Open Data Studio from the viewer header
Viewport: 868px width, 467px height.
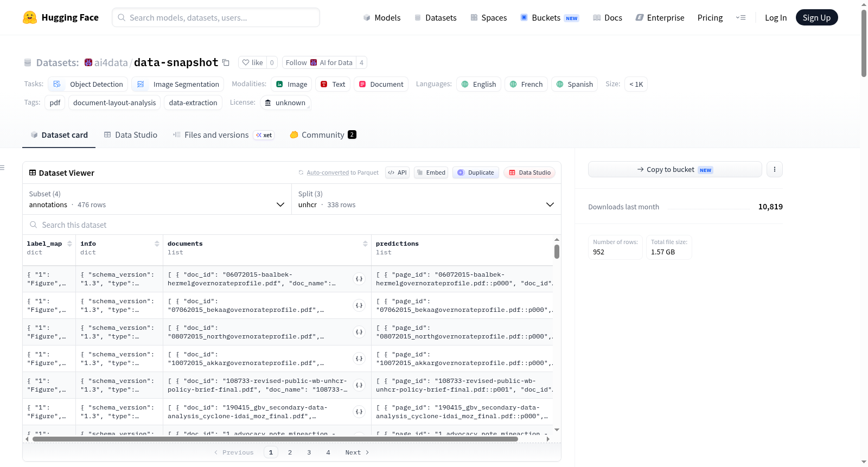[529, 172]
